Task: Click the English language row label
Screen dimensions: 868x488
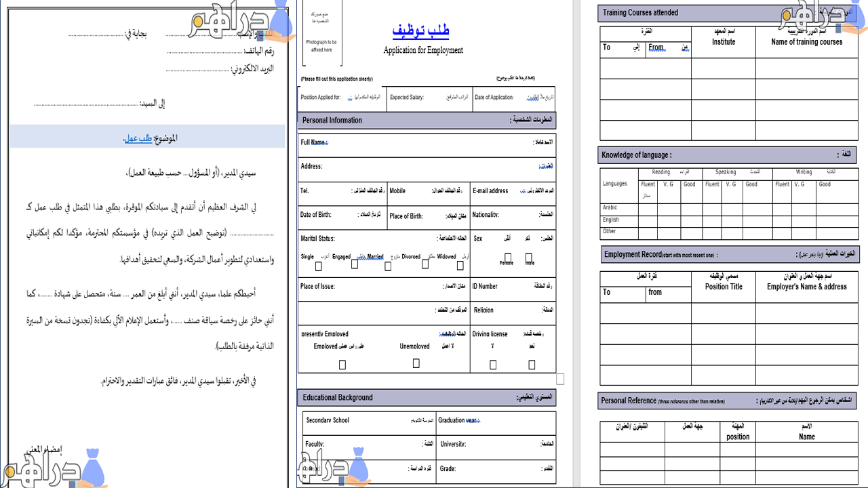Action: (x=610, y=220)
